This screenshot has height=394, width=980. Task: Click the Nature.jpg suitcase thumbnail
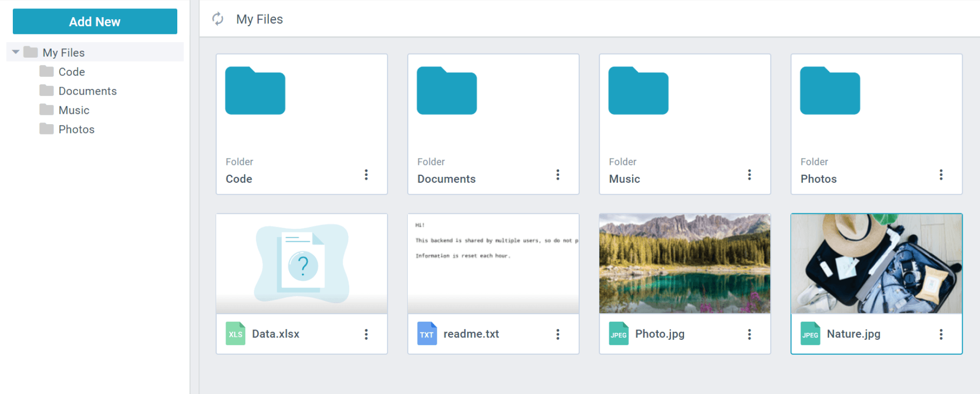click(876, 263)
